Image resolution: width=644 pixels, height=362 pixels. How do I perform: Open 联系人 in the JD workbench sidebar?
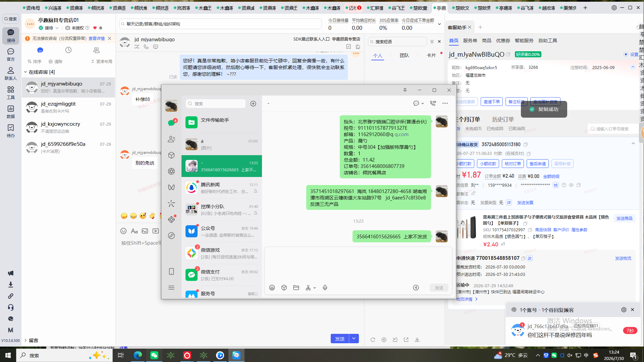tap(11, 73)
